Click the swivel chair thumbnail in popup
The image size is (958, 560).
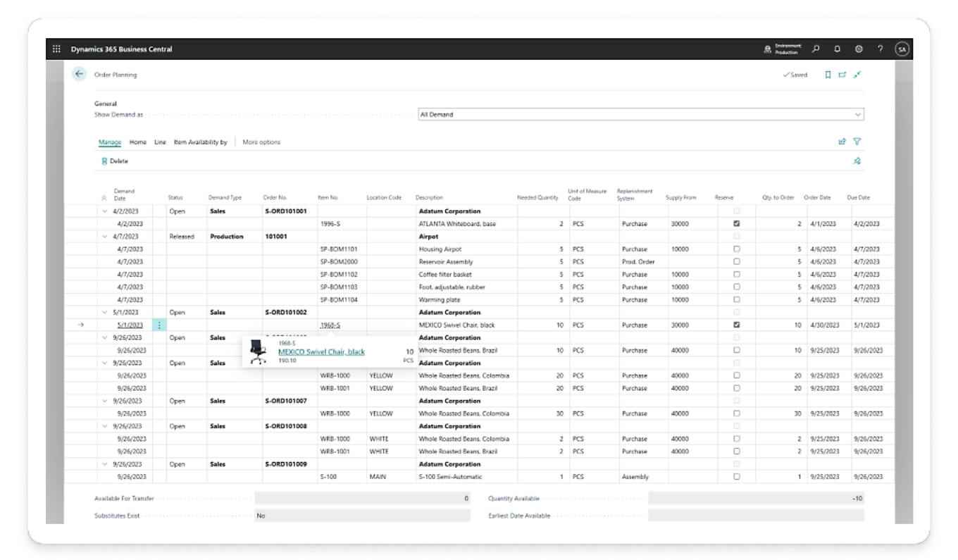(259, 351)
